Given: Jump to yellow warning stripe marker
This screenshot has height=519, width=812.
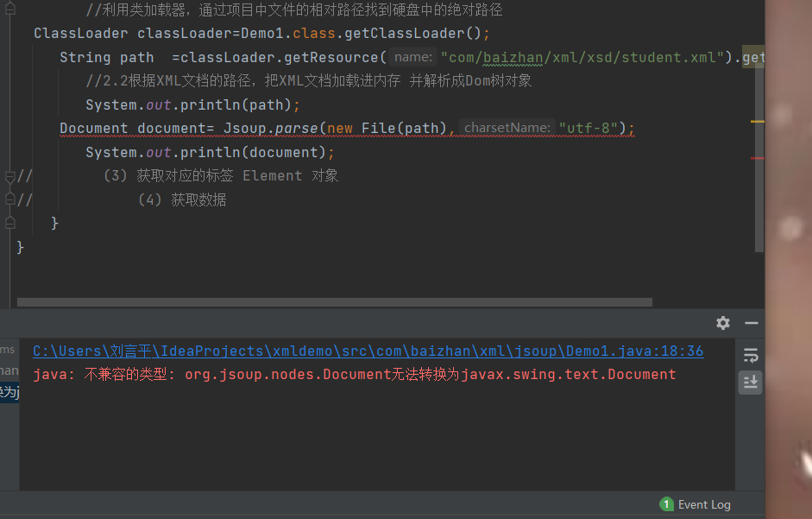Looking at the screenshot, I should (758, 121).
